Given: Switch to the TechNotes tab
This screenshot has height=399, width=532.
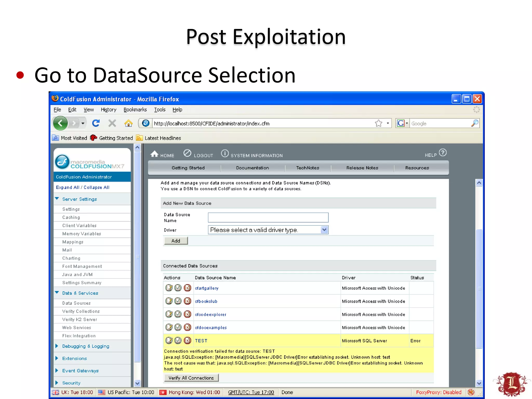Looking at the screenshot, I should click(308, 168).
